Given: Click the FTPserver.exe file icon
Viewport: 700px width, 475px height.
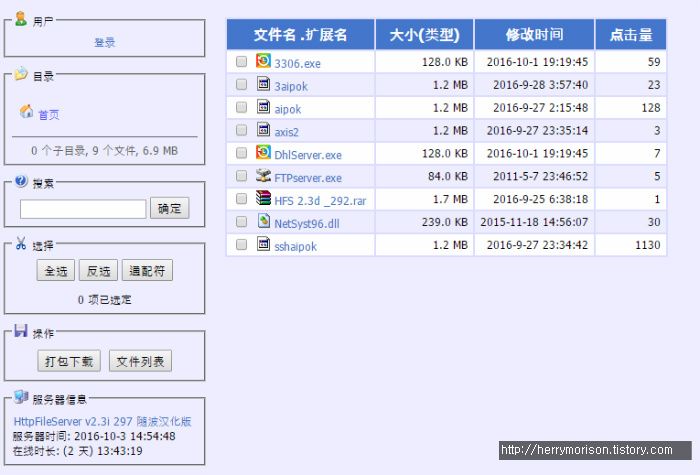Looking at the screenshot, I should coord(263,175).
